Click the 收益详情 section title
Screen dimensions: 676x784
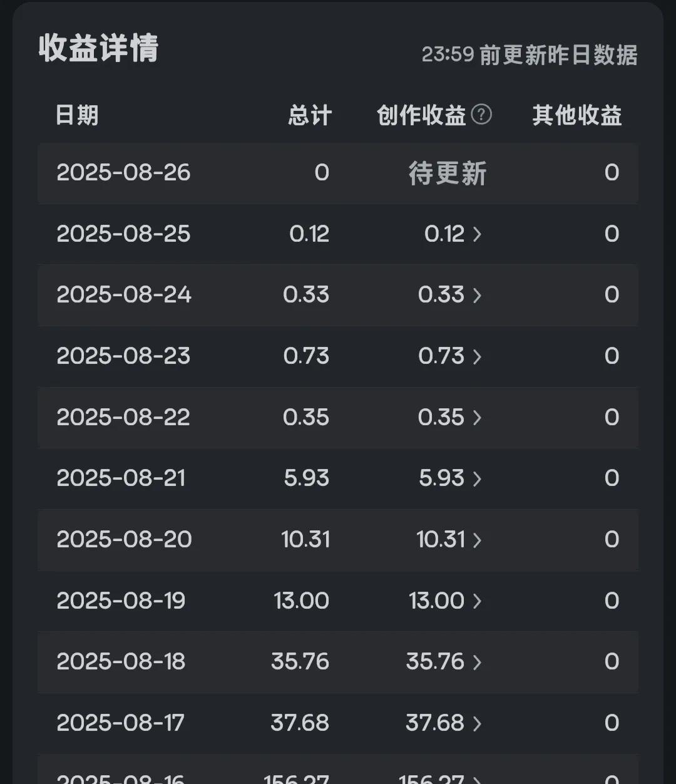[99, 48]
